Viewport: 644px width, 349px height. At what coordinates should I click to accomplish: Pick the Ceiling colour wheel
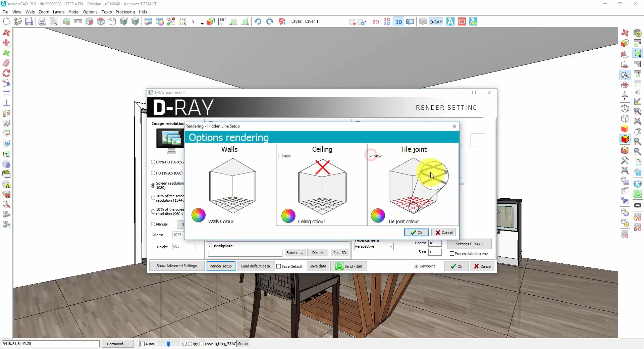tap(288, 215)
